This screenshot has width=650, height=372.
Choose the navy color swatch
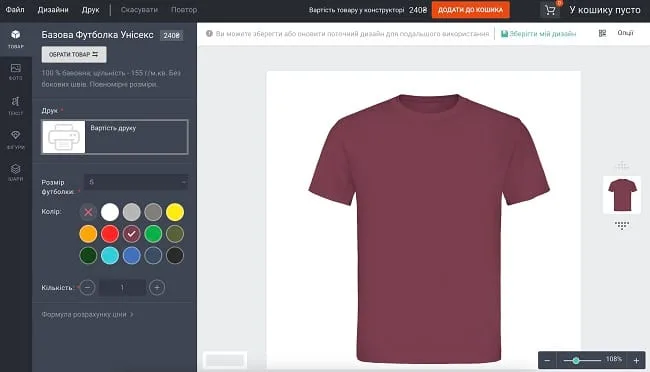(153, 255)
